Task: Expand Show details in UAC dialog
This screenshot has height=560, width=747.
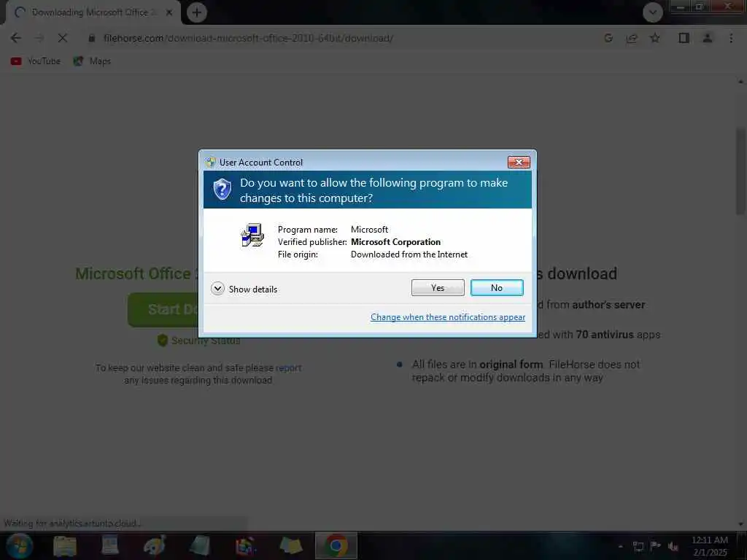Action: (244, 289)
